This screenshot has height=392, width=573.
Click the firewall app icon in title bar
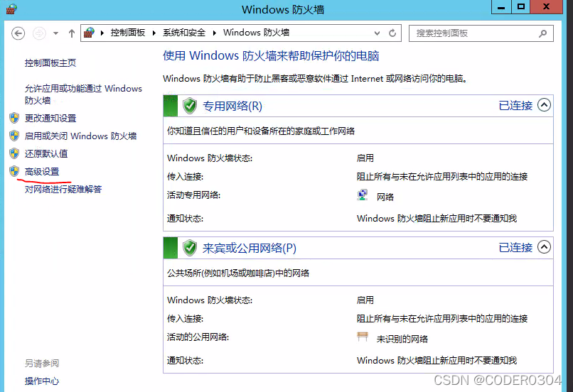[x=11, y=9]
